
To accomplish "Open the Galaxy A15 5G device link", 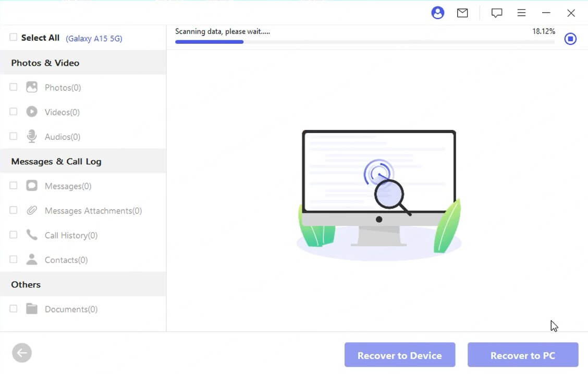I will (94, 38).
